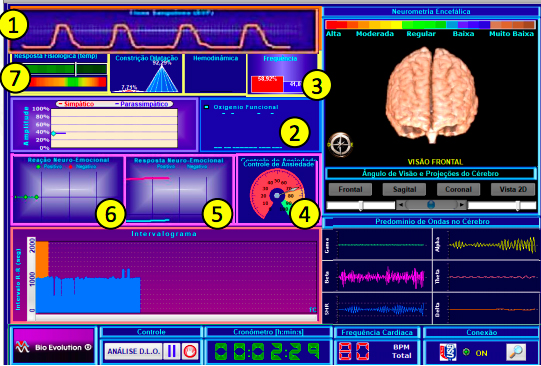Viewport: 541px width, 366px height.
Task: Click the green Positivo legend dot
Action: tap(38, 167)
